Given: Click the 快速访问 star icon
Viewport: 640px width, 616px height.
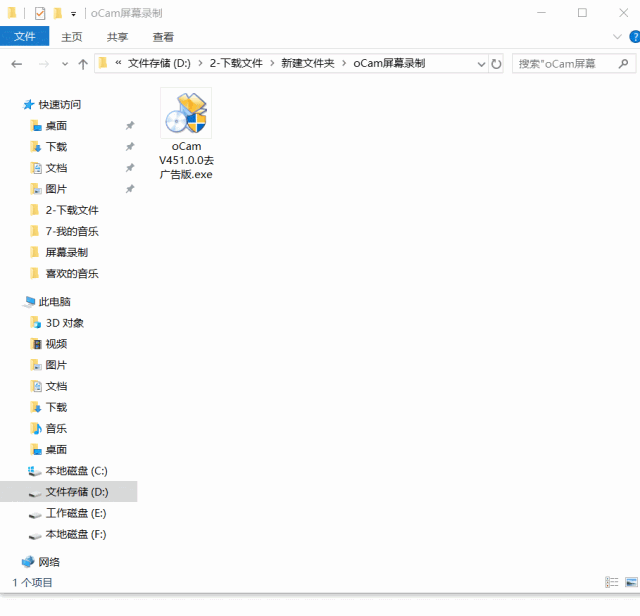Looking at the screenshot, I should [29, 105].
